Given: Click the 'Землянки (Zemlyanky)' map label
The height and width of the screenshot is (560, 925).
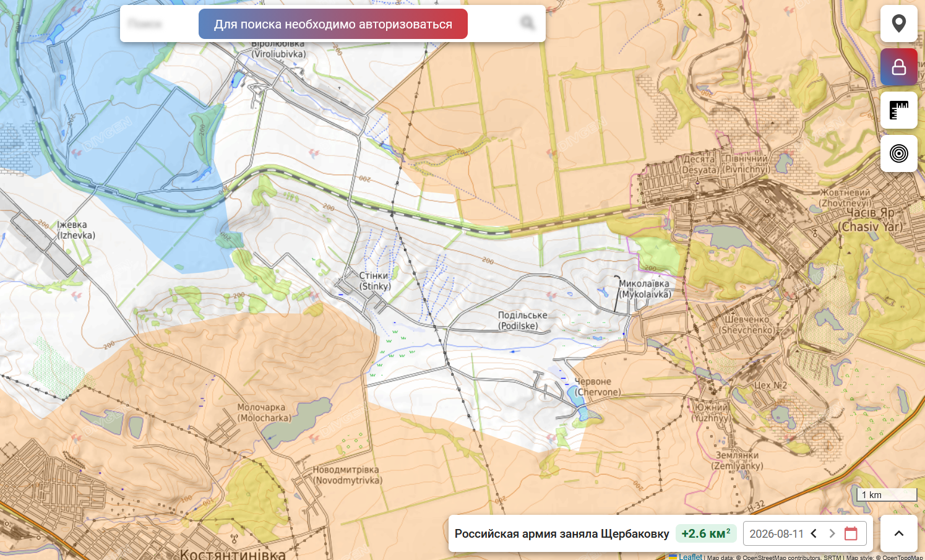Looking at the screenshot, I should [737, 460].
